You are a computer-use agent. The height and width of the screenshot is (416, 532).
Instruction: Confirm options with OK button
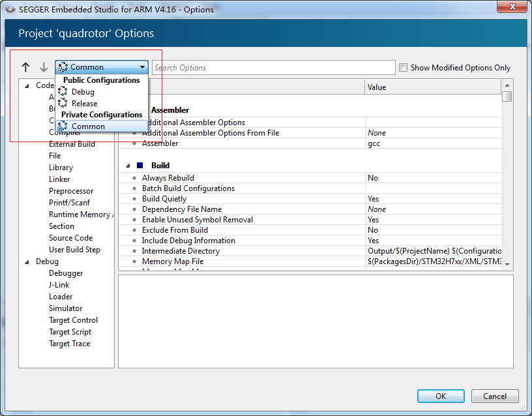pyautogui.click(x=441, y=396)
